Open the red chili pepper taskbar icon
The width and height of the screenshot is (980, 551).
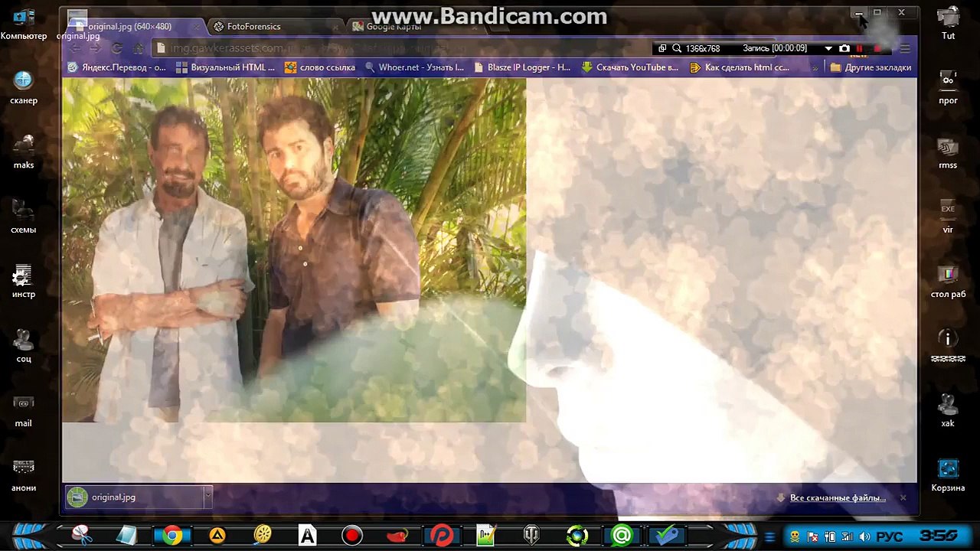[397, 535]
